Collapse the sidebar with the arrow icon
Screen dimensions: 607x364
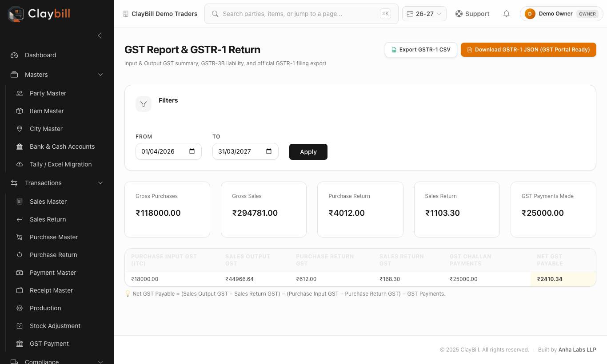point(100,36)
